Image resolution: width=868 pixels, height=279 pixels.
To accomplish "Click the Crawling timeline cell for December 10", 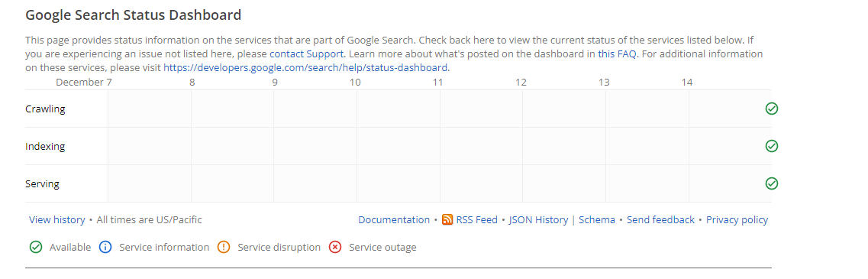I will (399, 109).
